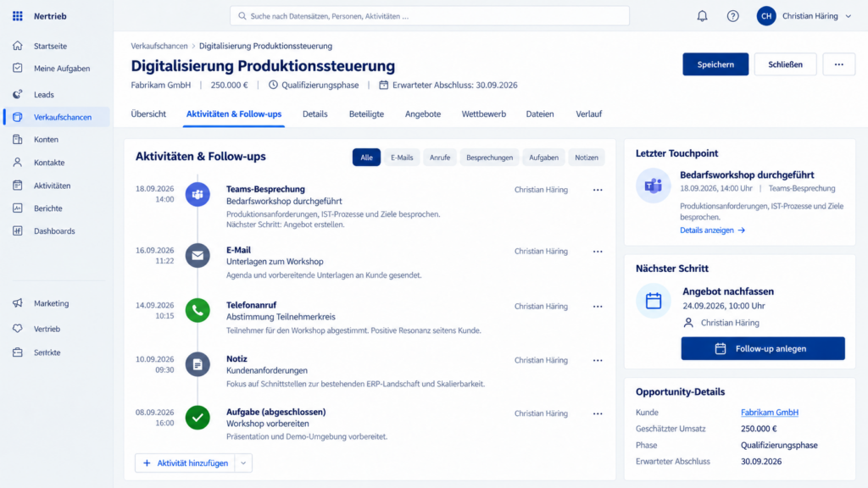Filter activities by Alle
Image resolution: width=868 pixels, height=488 pixels.
pyautogui.click(x=366, y=157)
